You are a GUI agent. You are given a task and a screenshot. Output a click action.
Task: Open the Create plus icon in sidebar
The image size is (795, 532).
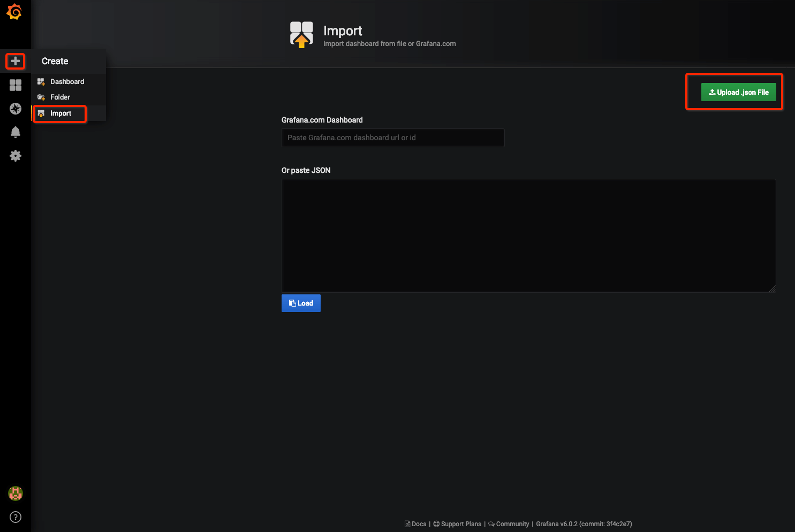tap(16, 61)
